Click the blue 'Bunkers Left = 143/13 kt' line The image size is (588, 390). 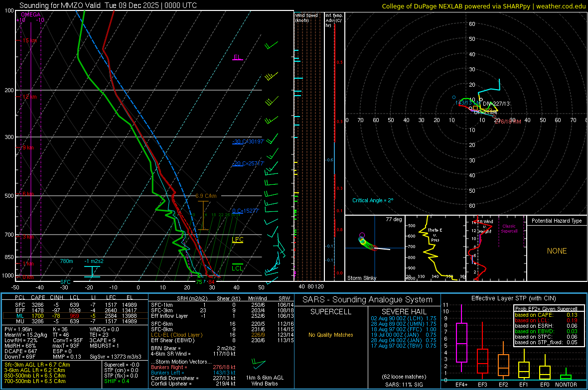pos(193,373)
